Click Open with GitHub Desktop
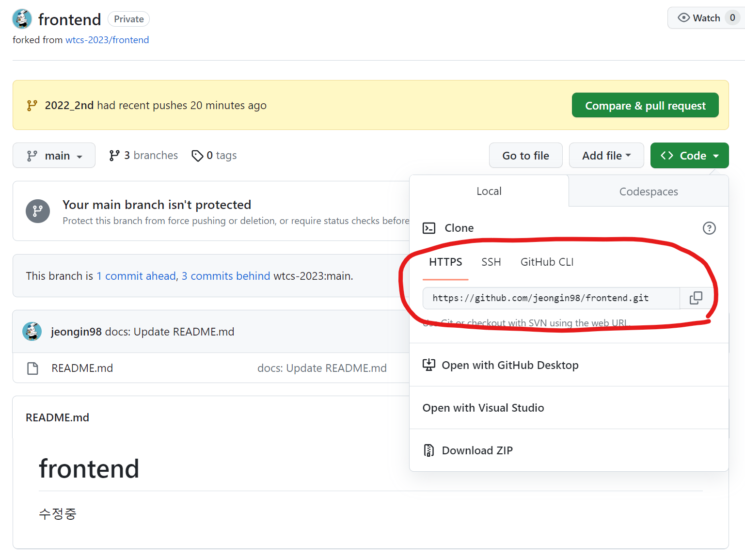 [569, 365]
